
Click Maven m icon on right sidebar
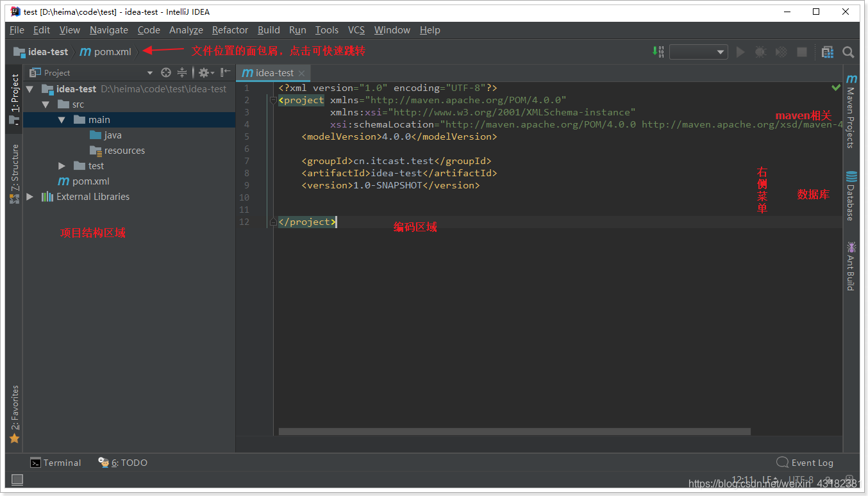point(851,79)
